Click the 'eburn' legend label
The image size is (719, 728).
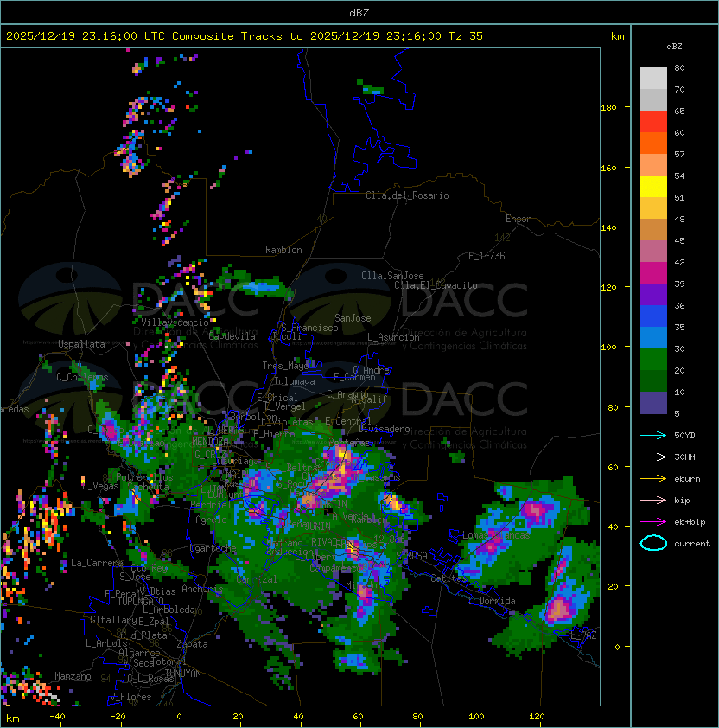687,479
